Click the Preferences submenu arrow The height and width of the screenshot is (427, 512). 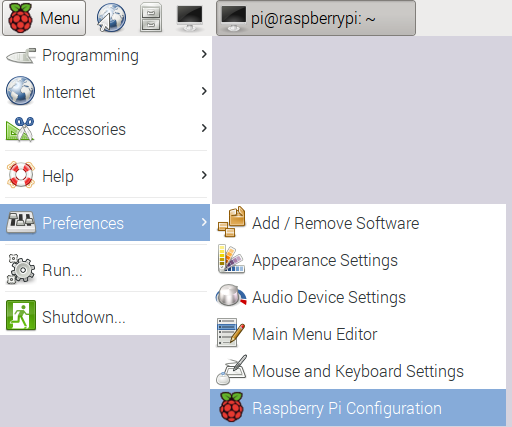[204, 222]
